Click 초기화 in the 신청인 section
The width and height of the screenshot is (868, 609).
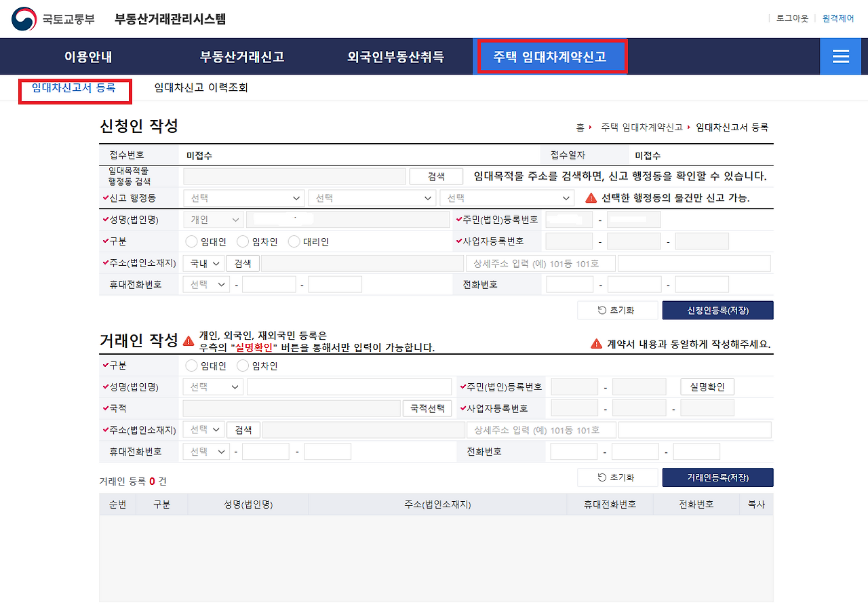tap(618, 309)
